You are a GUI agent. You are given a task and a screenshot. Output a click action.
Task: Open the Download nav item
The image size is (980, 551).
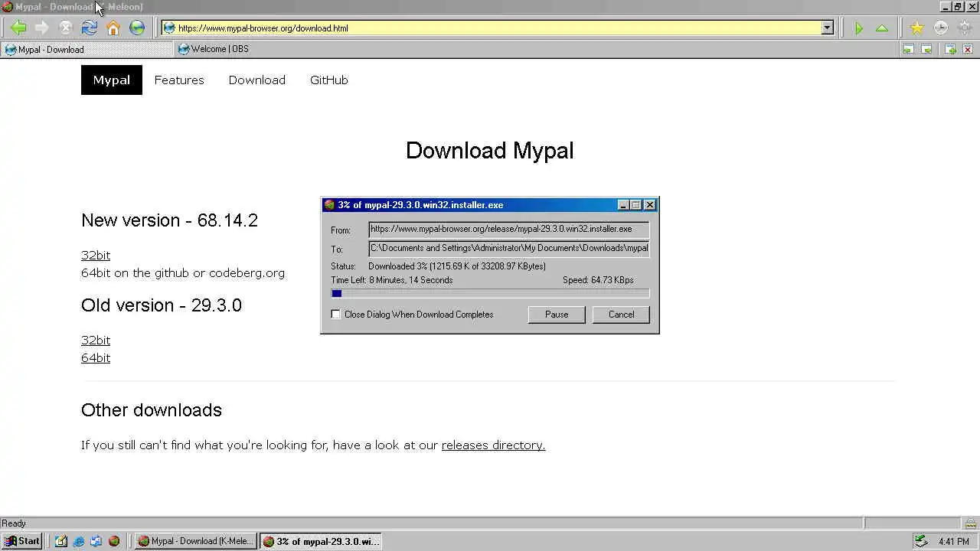[257, 80]
